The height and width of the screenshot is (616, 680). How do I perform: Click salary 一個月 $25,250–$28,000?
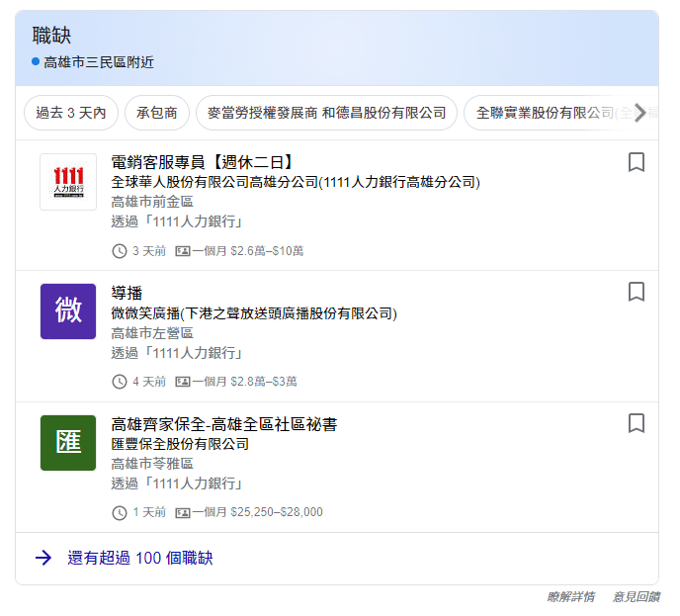(258, 512)
